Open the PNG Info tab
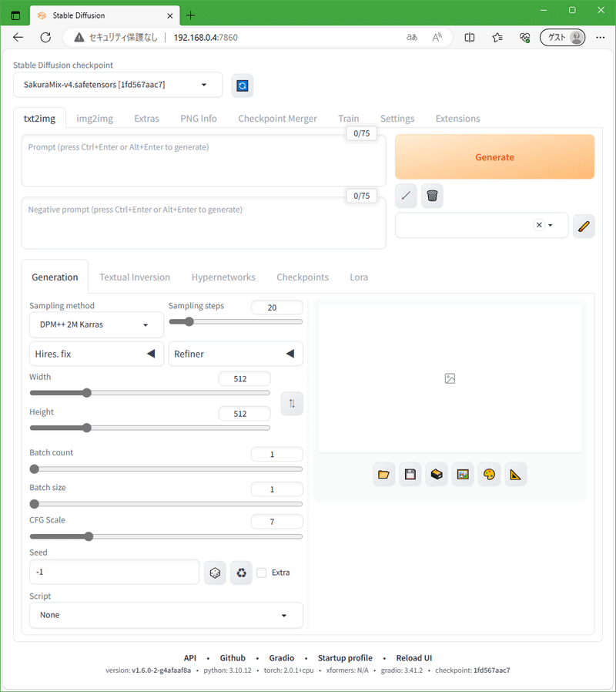This screenshot has height=692, width=616. pyautogui.click(x=199, y=119)
